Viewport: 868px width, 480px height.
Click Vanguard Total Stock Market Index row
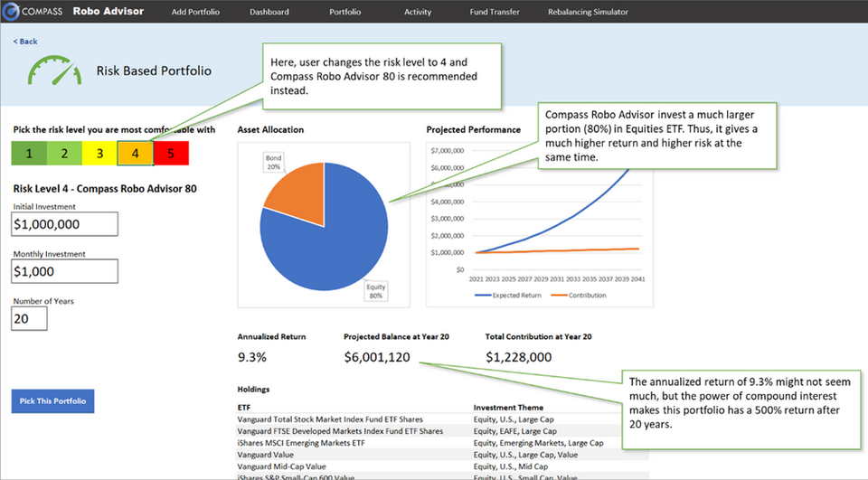[443, 419]
